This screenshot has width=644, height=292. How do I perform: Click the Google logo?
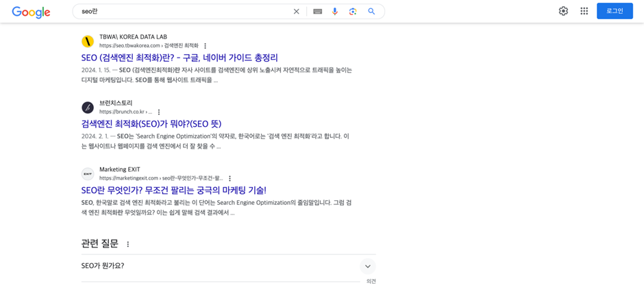(31, 12)
